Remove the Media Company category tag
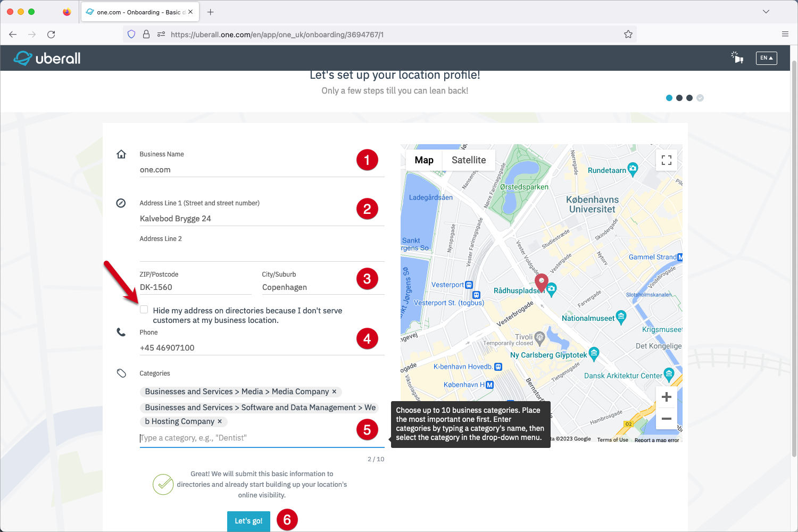Screen dimensions: 798x532 click(334, 392)
